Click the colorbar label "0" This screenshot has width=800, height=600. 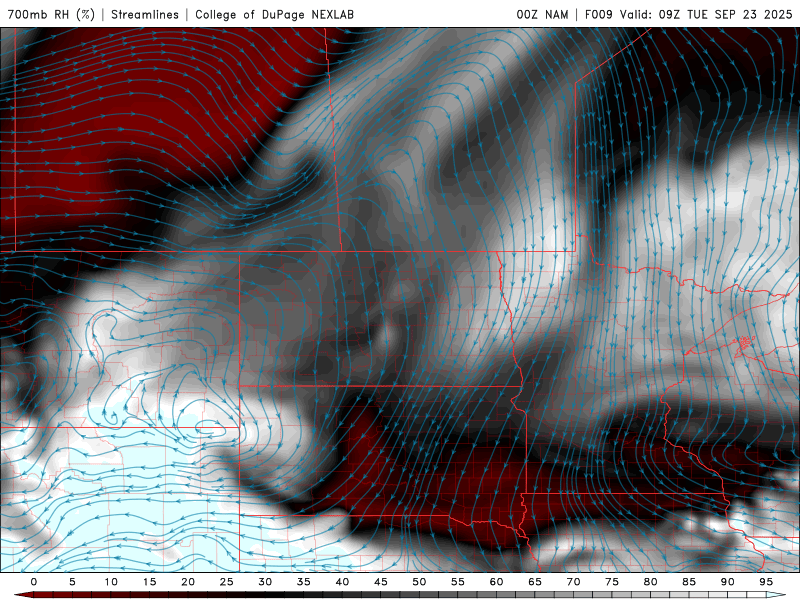pos(34,582)
